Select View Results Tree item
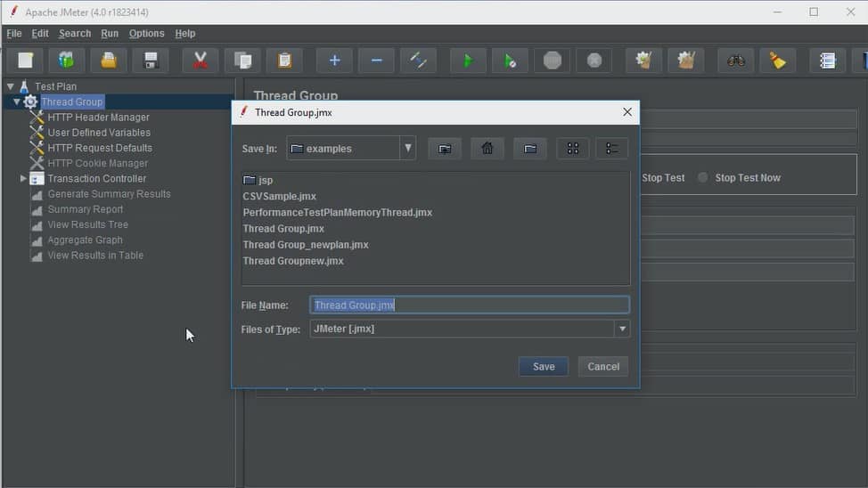The image size is (868, 488). (x=88, y=224)
